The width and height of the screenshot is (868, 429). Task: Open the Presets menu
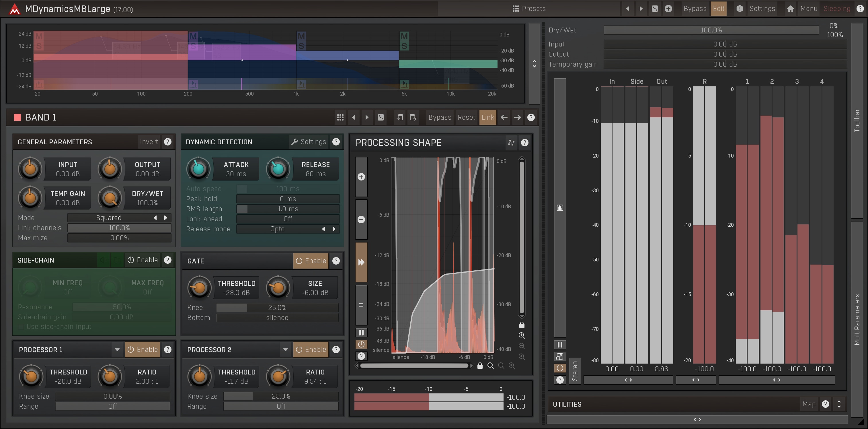[x=528, y=9]
